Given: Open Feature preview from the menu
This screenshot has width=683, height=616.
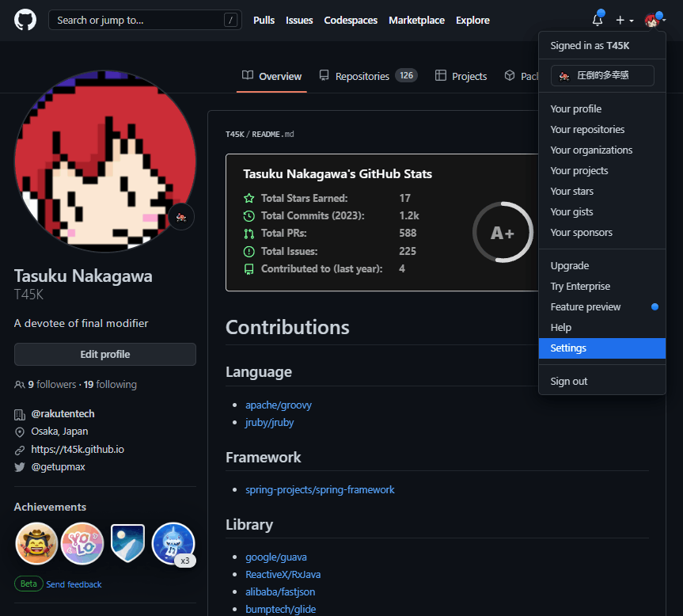Looking at the screenshot, I should [x=602, y=306].
